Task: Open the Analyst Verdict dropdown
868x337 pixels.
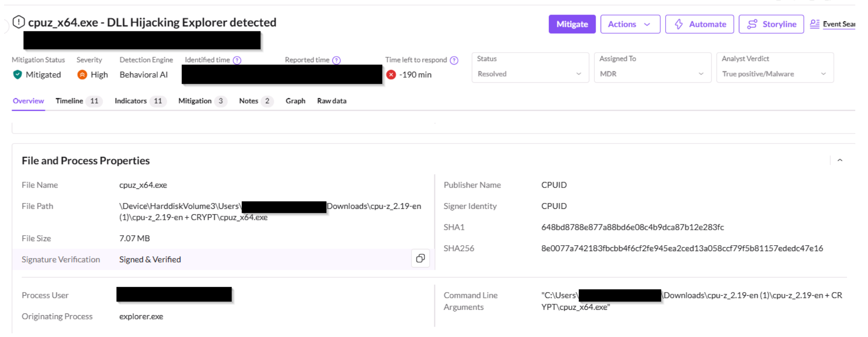Action: [x=774, y=74]
